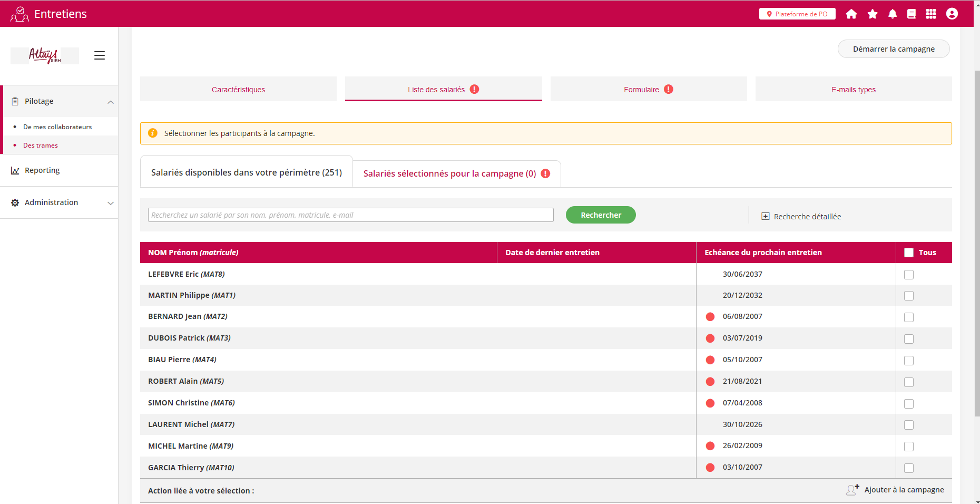Tick the checkbox for DUBOIS Patrick
980x504 pixels.
[909, 339]
